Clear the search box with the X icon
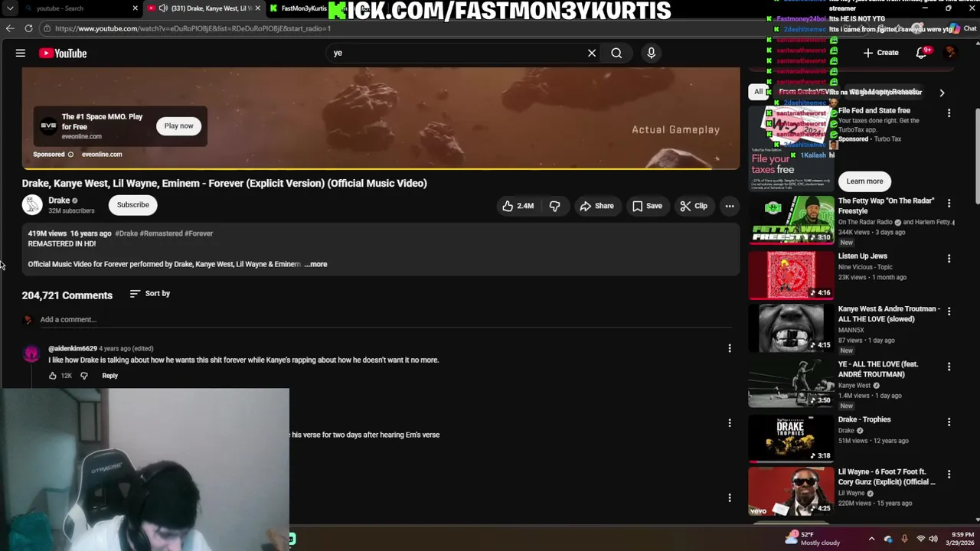 tap(592, 53)
